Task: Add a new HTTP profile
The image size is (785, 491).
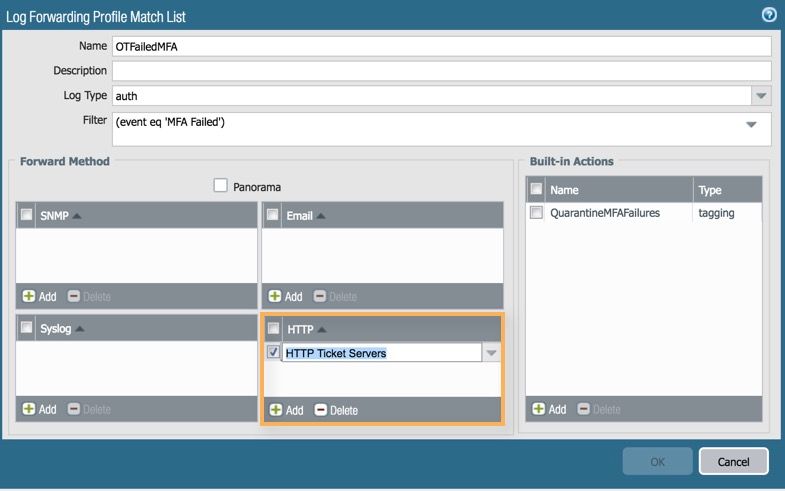Action: click(x=286, y=410)
